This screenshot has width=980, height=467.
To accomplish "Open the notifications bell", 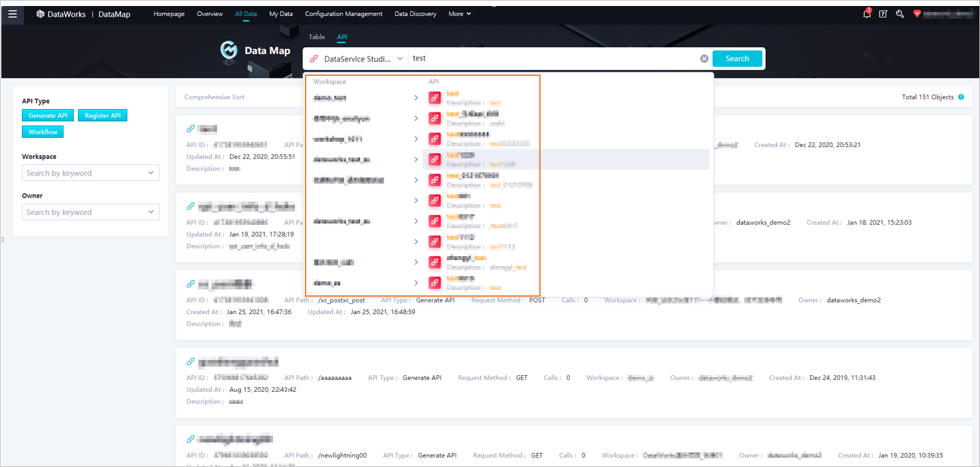I will [867, 13].
